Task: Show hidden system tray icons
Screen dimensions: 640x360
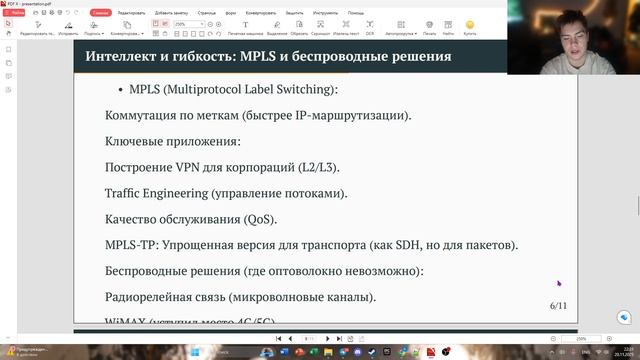Action: point(552,352)
